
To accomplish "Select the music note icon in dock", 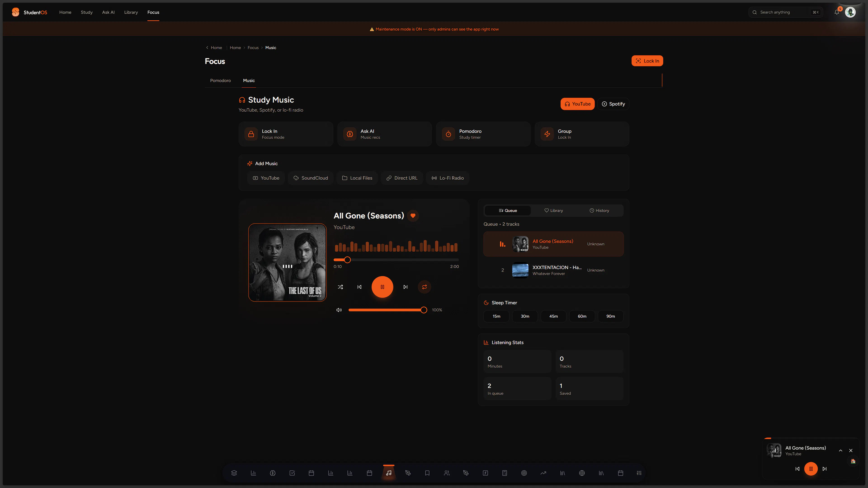I will coord(389,473).
